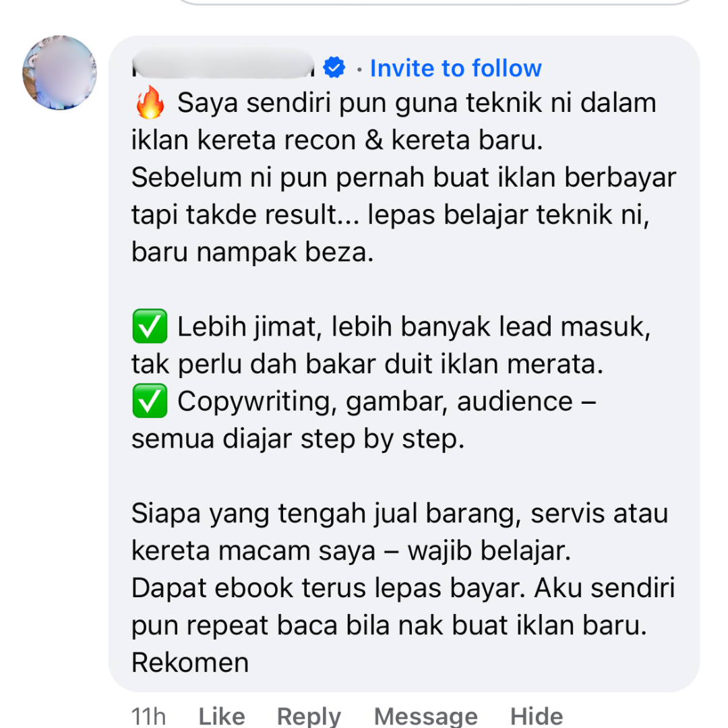
Task: Message the commenter
Action: click(426, 717)
